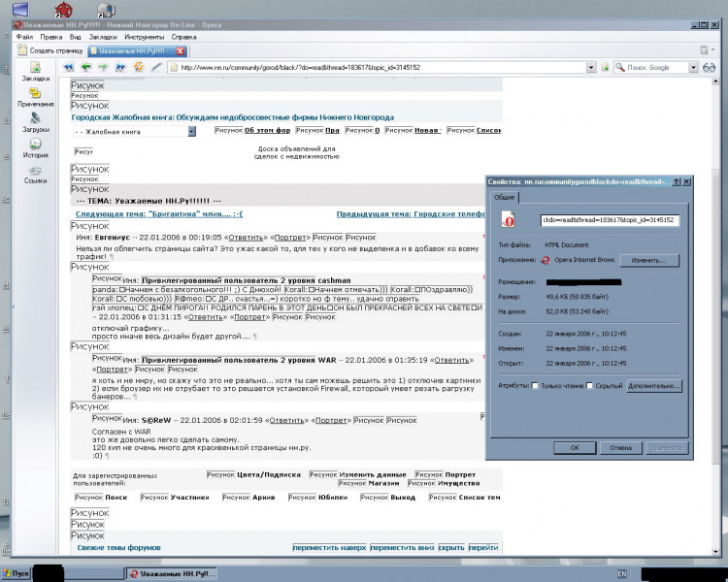Switch to the Общие tab in properties dialog

click(506, 197)
